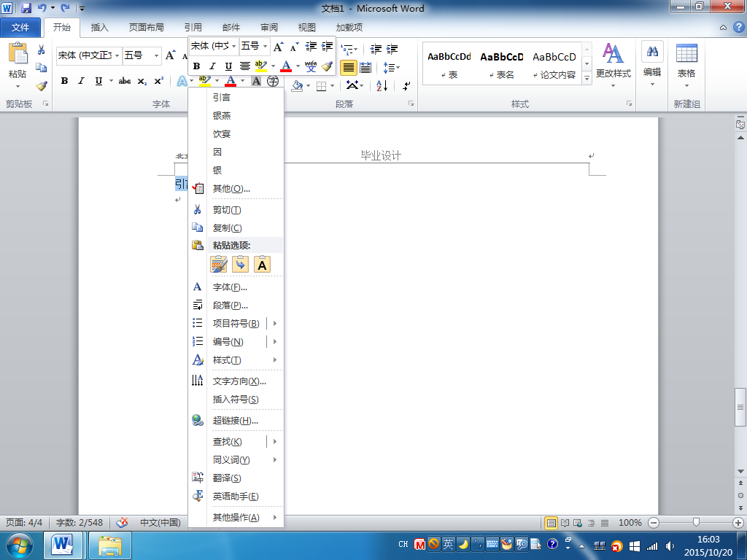This screenshot has height=560, width=747.
Task: Open mini toolbar highlight color arrow
Action: coord(273,66)
